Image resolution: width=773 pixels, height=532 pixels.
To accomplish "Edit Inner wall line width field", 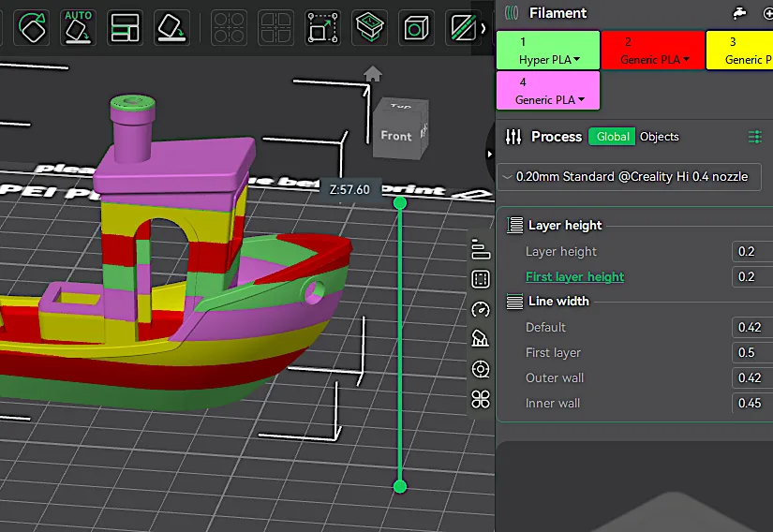I will (x=752, y=404).
